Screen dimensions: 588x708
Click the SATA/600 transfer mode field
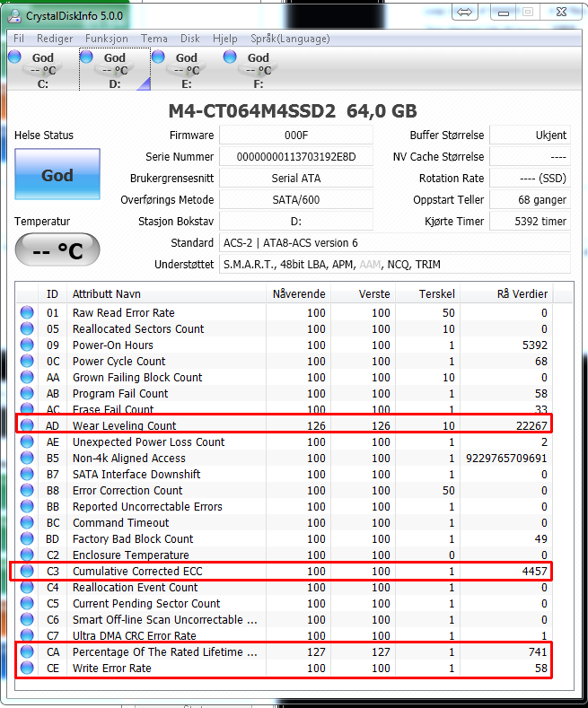point(296,199)
